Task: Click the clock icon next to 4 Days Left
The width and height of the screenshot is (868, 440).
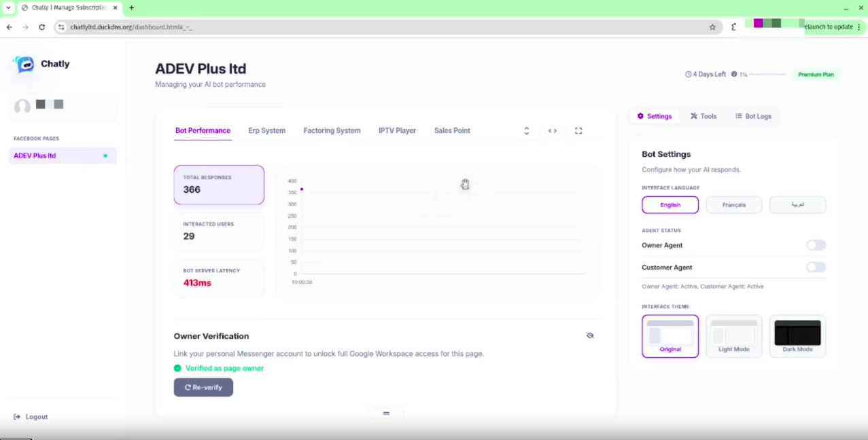Action: click(688, 75)
